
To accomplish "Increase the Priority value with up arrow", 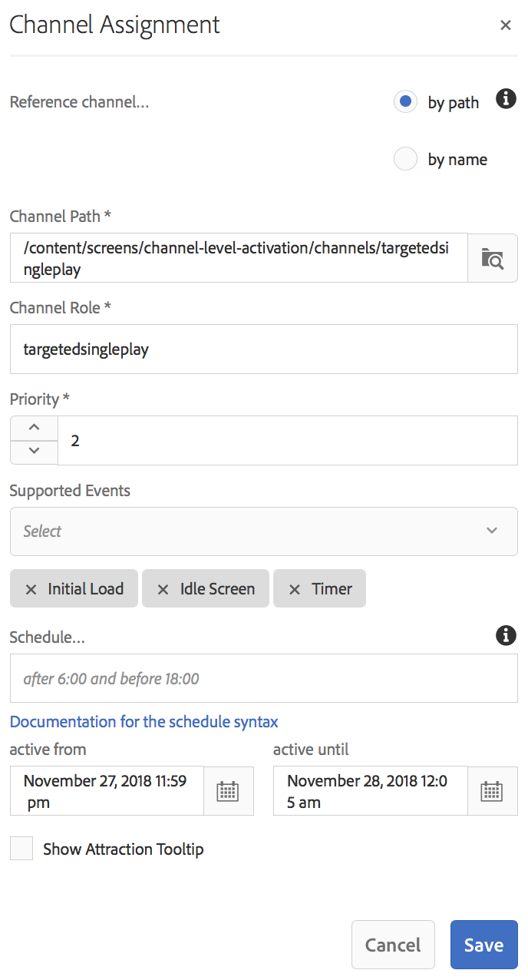I will coord(34,429).
